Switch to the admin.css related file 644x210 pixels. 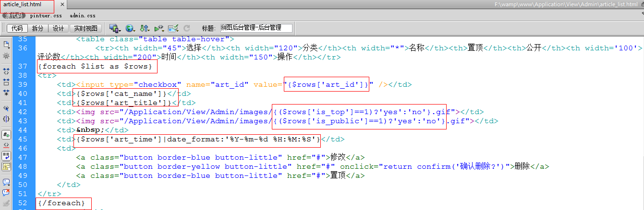[82, 16]
